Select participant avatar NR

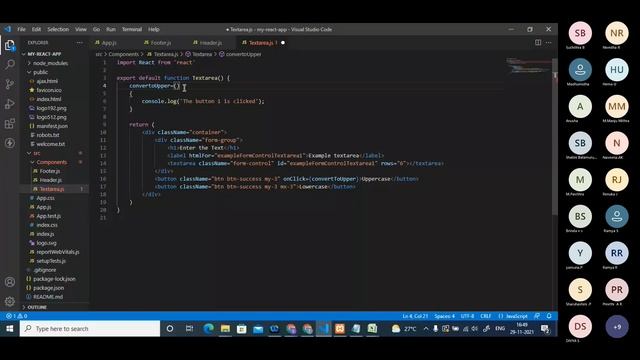pyautogui.click(x=617, y=33)
